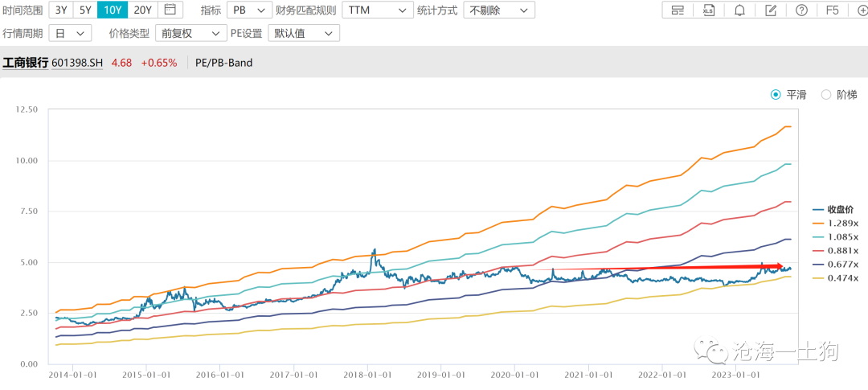Viewport: 868px width, 390px height.
Task: Open help via question mark icon
Action: pyautogui.click(x=801, y=10)
